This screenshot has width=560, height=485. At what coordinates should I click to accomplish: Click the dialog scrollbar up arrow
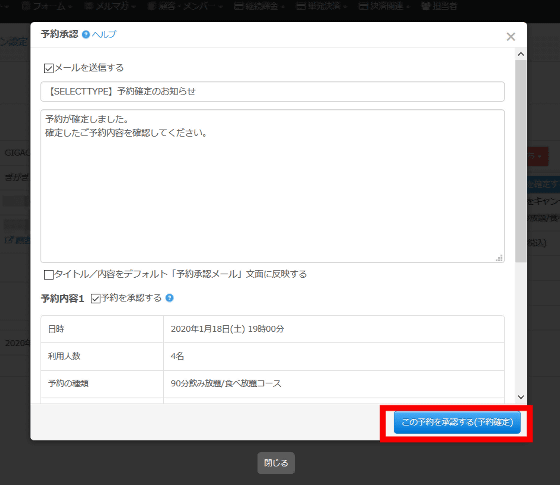coord(521,54)
